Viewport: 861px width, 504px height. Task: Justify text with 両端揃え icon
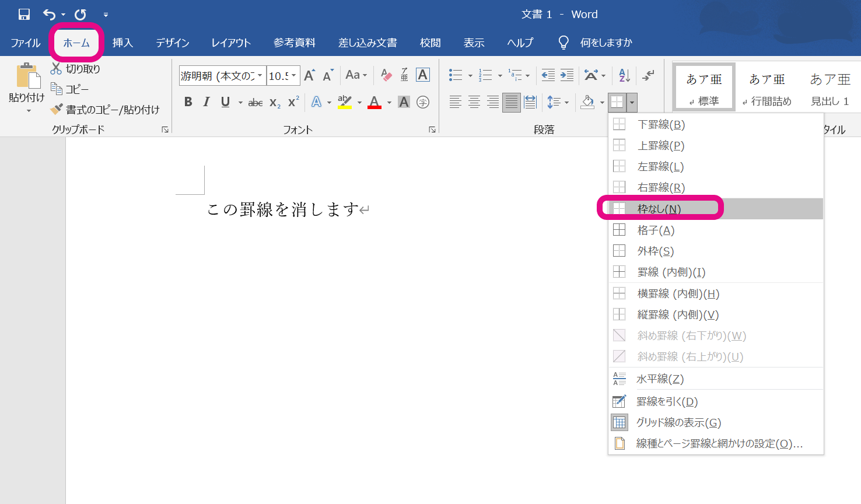[x=511, y=102]
